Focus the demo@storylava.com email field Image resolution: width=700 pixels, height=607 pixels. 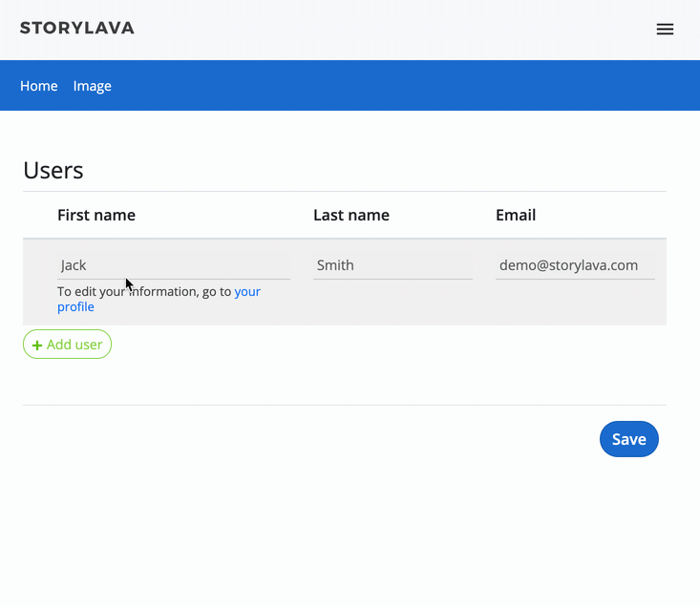(575, 265)
